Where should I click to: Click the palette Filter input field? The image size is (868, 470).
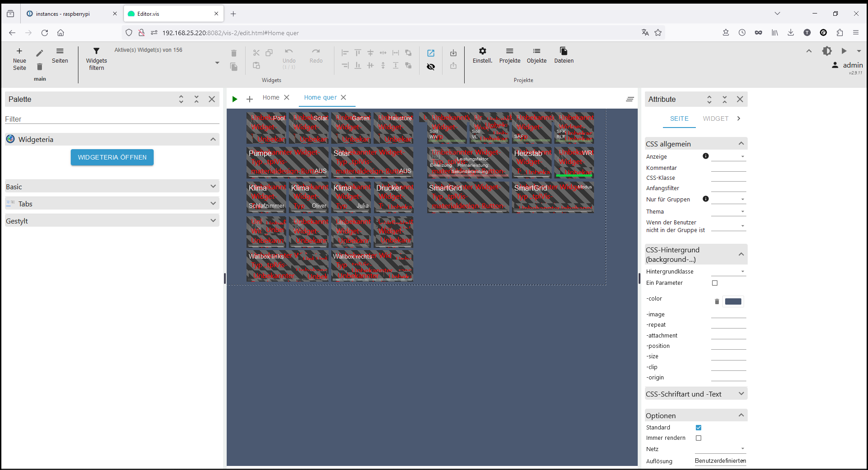point(112,119)
